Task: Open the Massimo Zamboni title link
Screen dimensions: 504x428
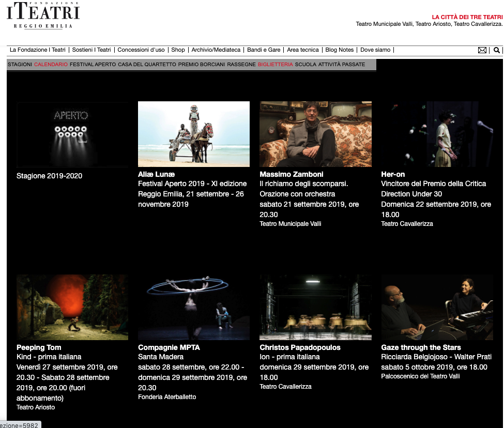Action: coord(292,174)
